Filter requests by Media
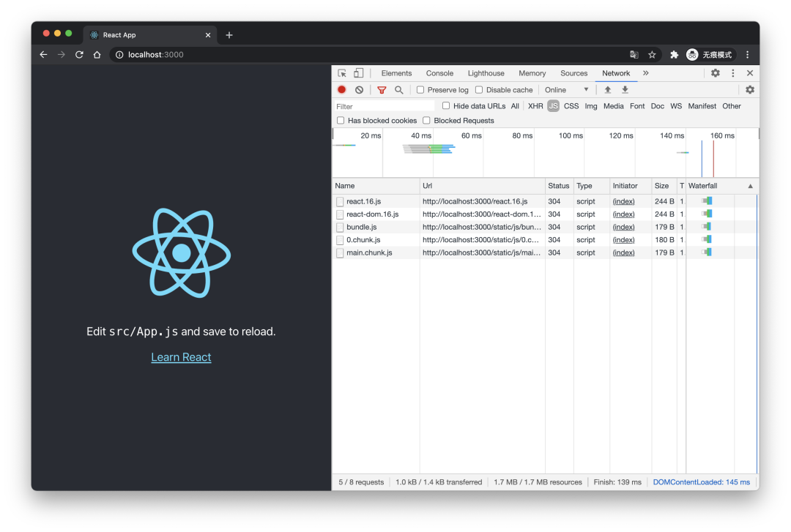Image resolution: width=791 pixels, height=532 pixels. [614, 106]
